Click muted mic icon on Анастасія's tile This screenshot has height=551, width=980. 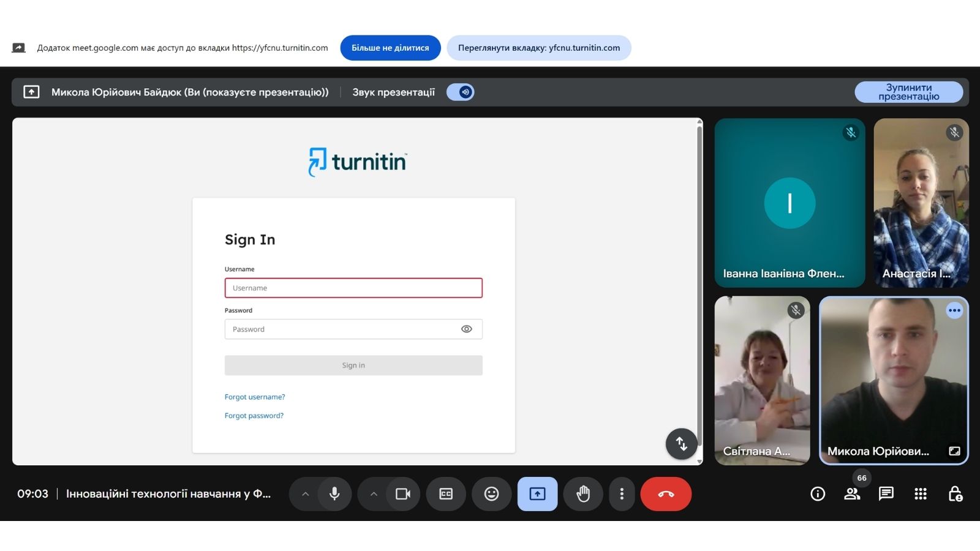pos(954,132)
